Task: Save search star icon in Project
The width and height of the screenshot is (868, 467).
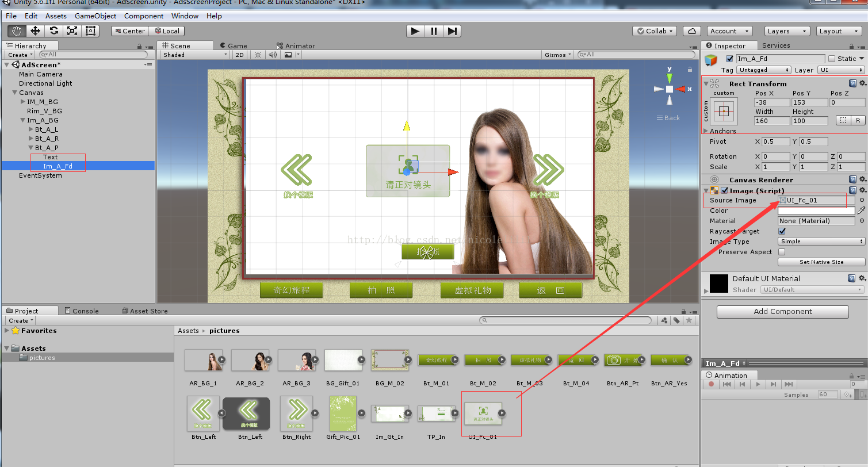Action: (x=689, y=320)
